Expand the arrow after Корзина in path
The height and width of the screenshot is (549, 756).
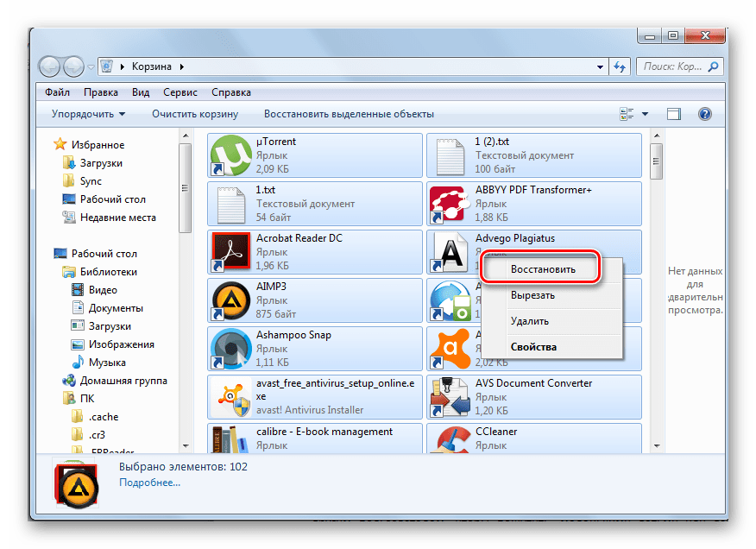[x=182, y=66]
